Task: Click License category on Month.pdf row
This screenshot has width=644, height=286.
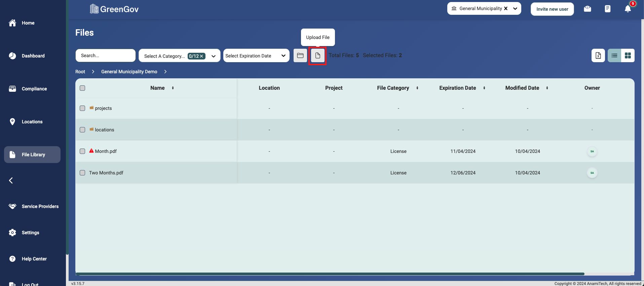Action: coord(399,151)
